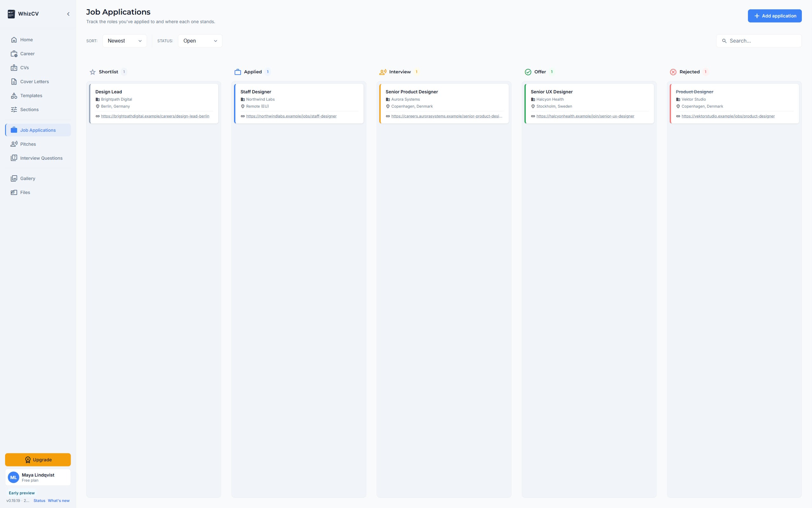Click the location pin beside Stockholm, Sweden
Viewport: 812px width, 508px height.
tap(533, 106)
